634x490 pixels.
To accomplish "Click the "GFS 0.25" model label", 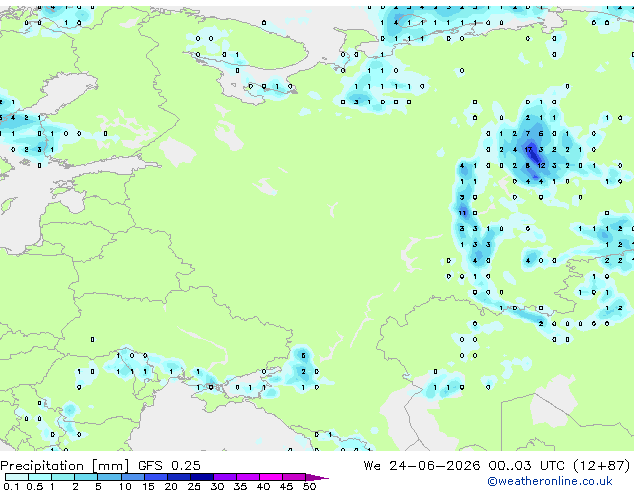I will click(x=169, y=465).
